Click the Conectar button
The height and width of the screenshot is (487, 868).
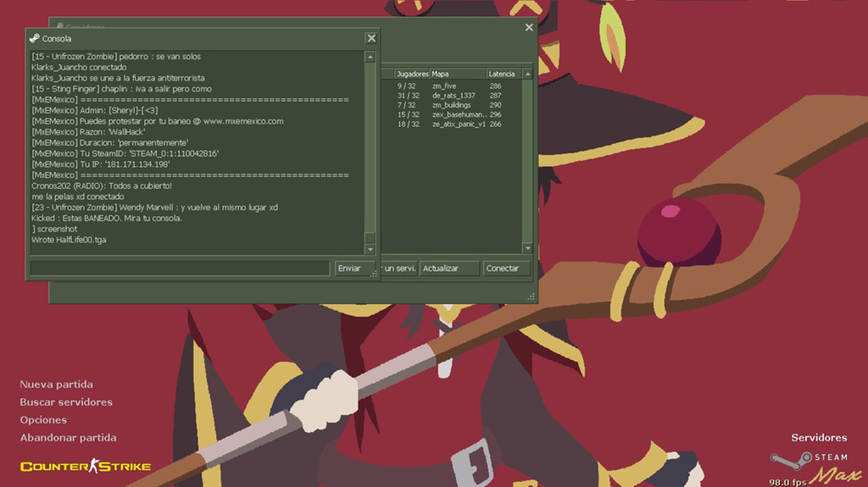pos(507,268)
